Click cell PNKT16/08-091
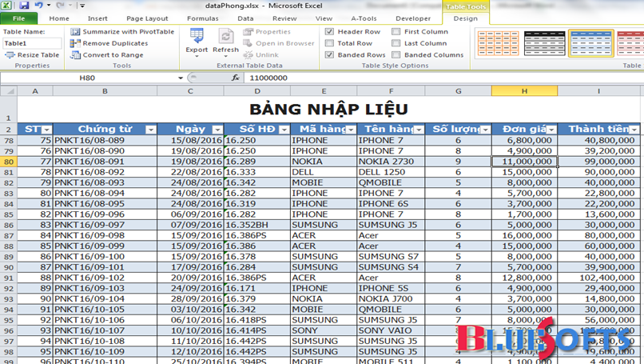The width and height of the screenshot is (644, 364). [x=105, y=162]
